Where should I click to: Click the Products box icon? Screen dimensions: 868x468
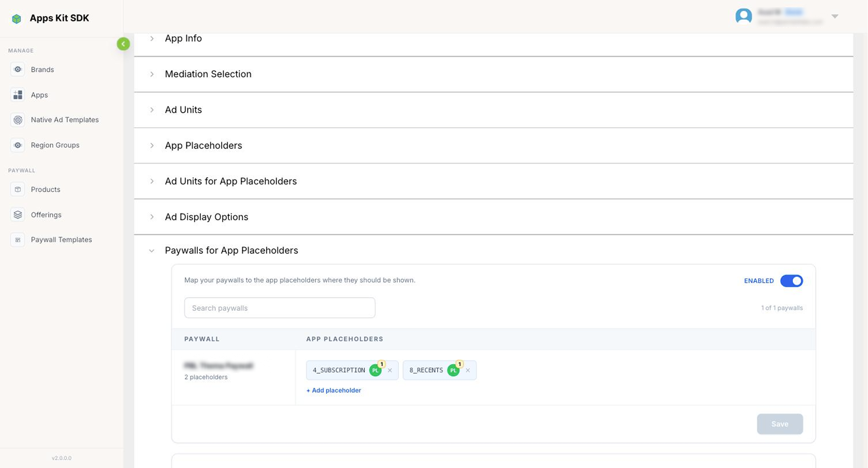pos(18,189)
